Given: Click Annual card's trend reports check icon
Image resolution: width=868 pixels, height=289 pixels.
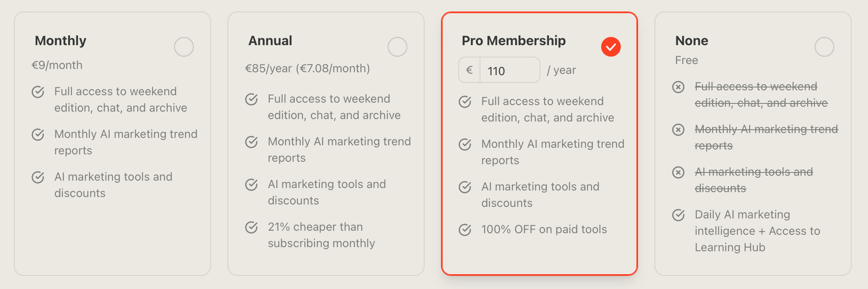Looking at the screenshot, I should click(251, 142).
